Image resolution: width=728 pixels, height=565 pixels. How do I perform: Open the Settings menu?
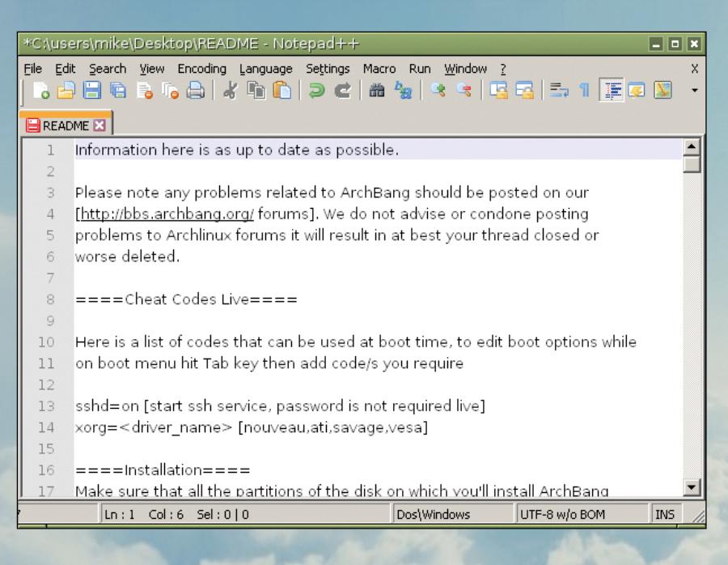tap(328, 69)
